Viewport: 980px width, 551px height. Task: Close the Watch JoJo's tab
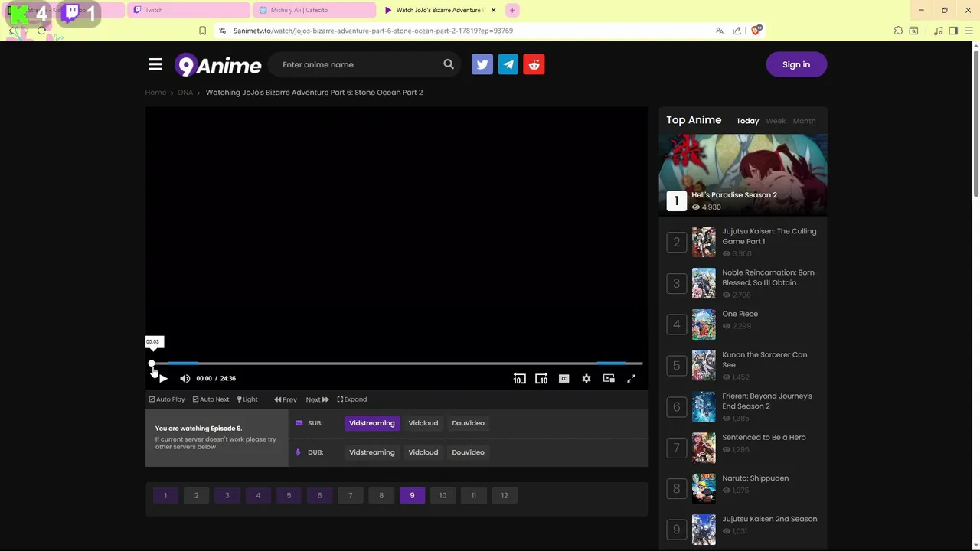pyautogui.click(x=494, y=10)
